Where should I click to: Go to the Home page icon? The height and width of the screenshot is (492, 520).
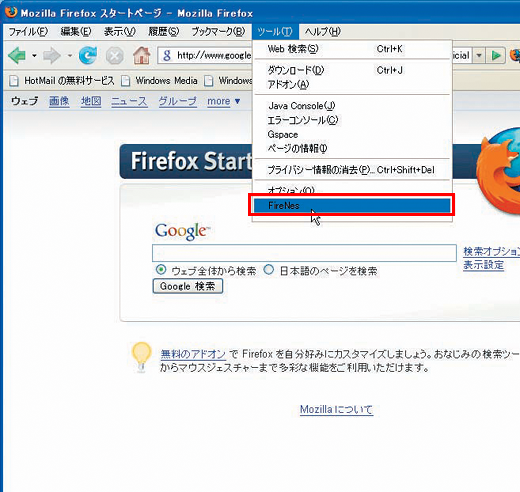(142, 55)
